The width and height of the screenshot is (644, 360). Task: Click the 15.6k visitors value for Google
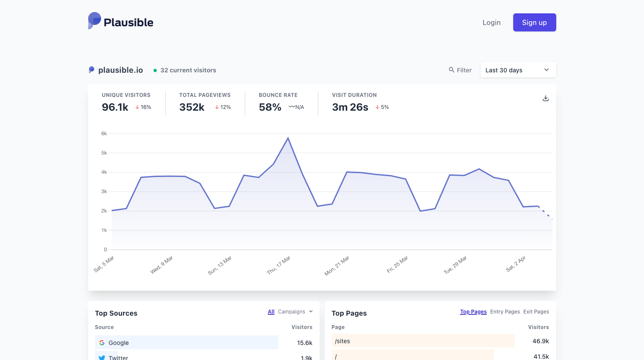coord(305,343)
